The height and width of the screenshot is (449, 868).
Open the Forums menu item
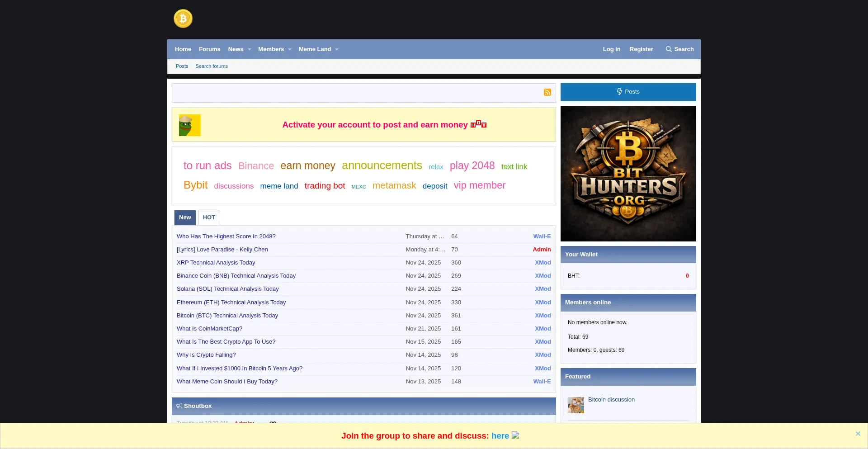coord(209,49)
